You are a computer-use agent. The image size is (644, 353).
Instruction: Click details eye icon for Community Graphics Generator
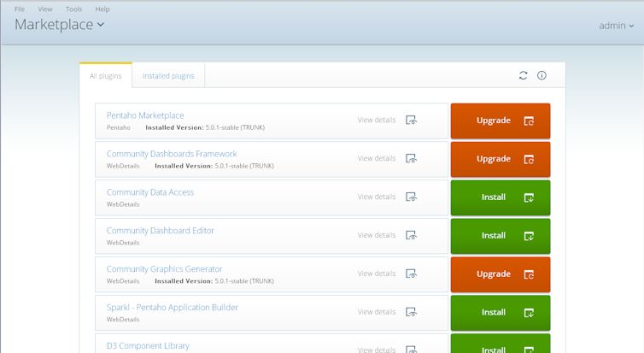(411, 274)
